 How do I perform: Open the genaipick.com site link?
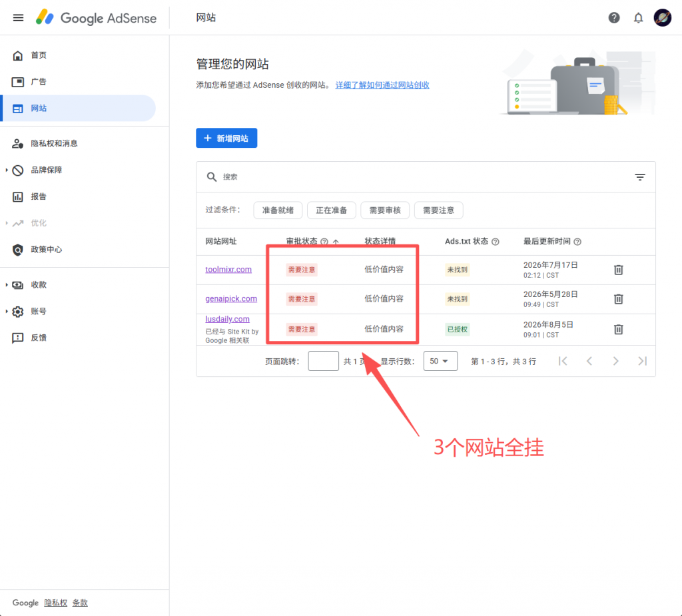(231, 298)
